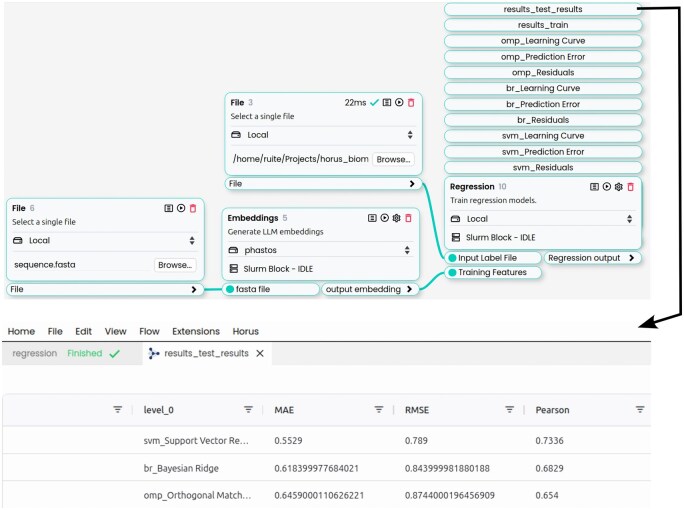Viewport: 684px width, 510px height.
Task: Filter the Pearson column
Action: (640, 410)
